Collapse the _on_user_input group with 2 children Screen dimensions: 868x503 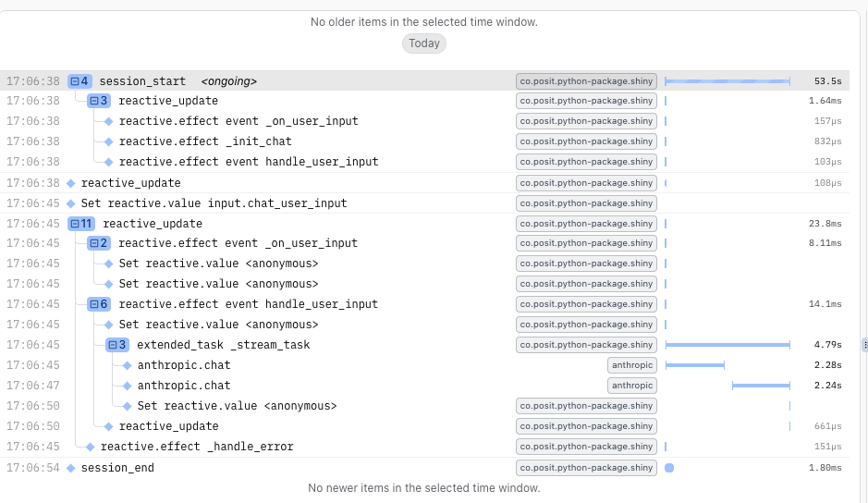coord(93,243)
